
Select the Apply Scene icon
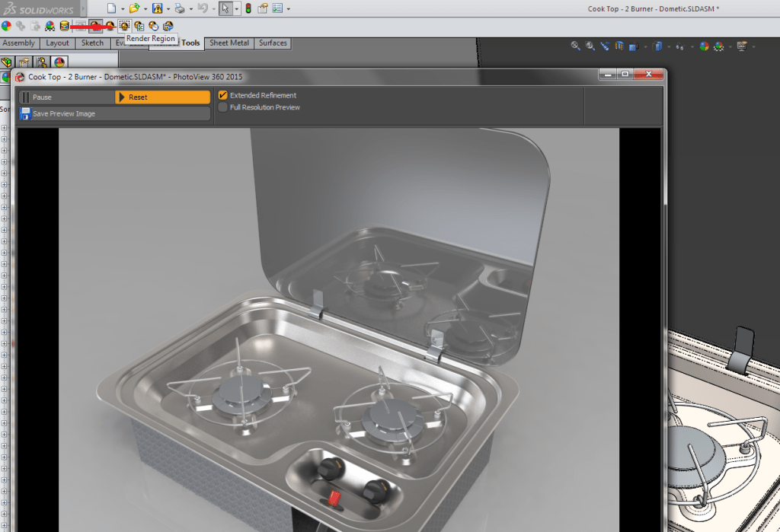717,46
